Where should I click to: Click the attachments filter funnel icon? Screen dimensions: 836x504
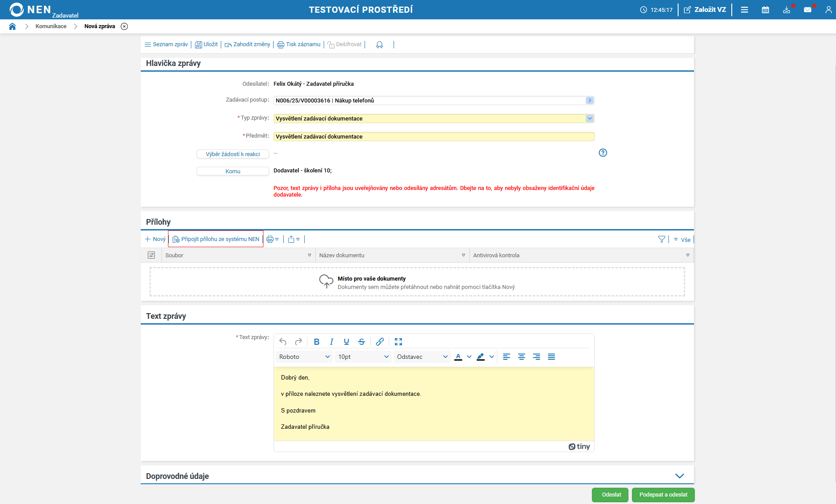coord(661,239)
